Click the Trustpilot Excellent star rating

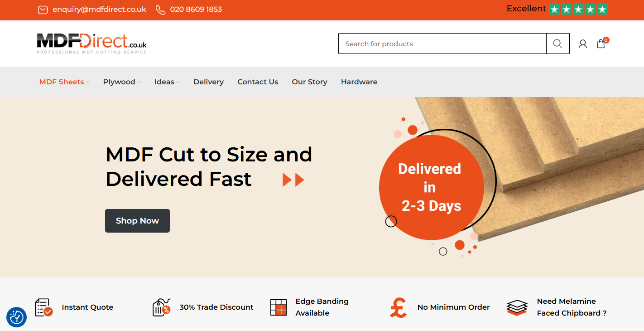click(x=557, y=9)
